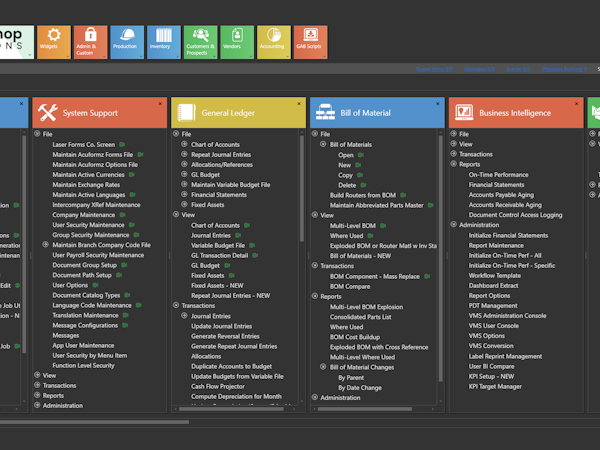Open On-Time Performance report
600x450 pixels.
point(498,175)
